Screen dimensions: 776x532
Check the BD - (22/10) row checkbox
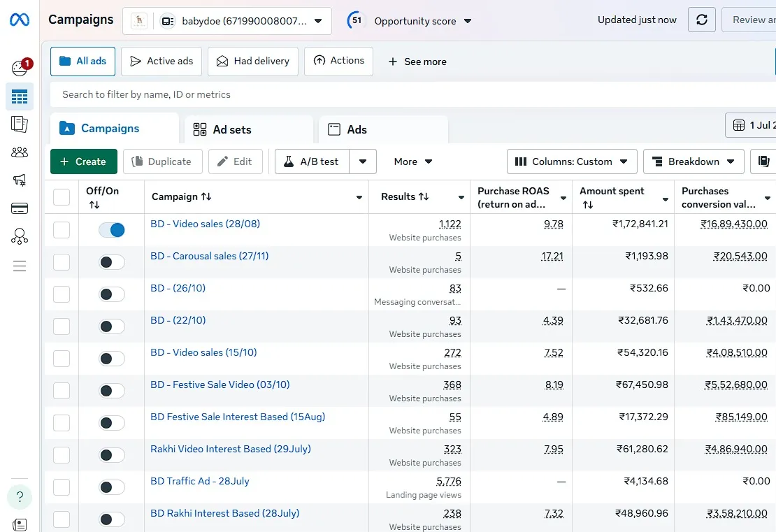pos(62,326)
